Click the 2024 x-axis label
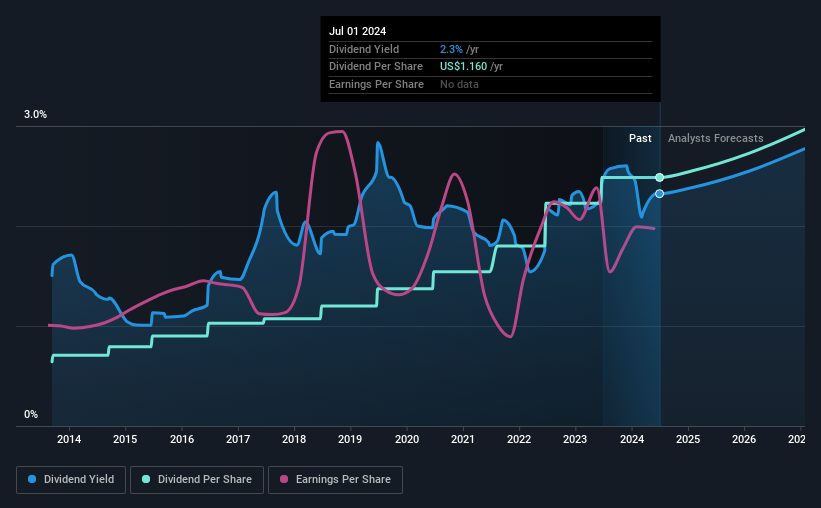821x508 pixels. [x=632, y=439]
